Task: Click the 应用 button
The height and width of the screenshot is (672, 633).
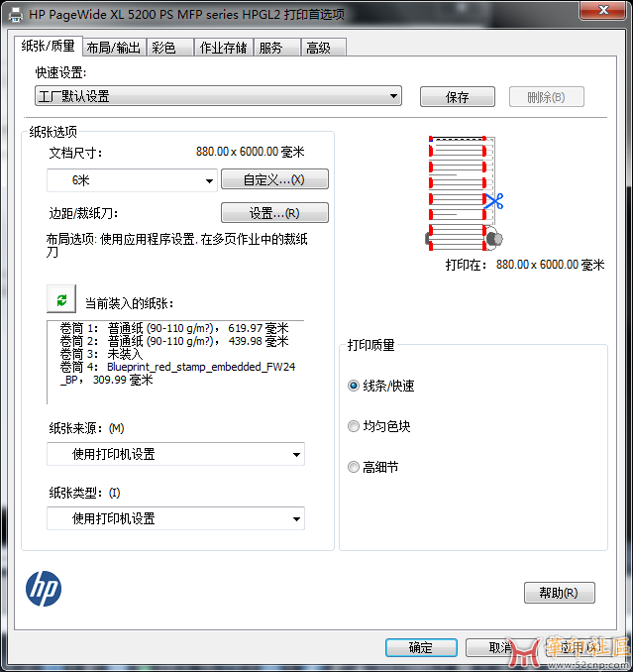Action: (581, 647)
